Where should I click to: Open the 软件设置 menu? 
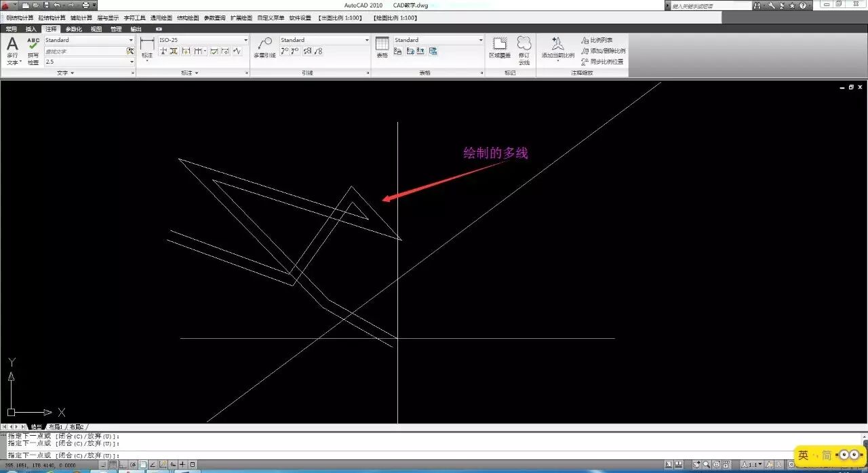pyautogui.click(x=300, y=18)
